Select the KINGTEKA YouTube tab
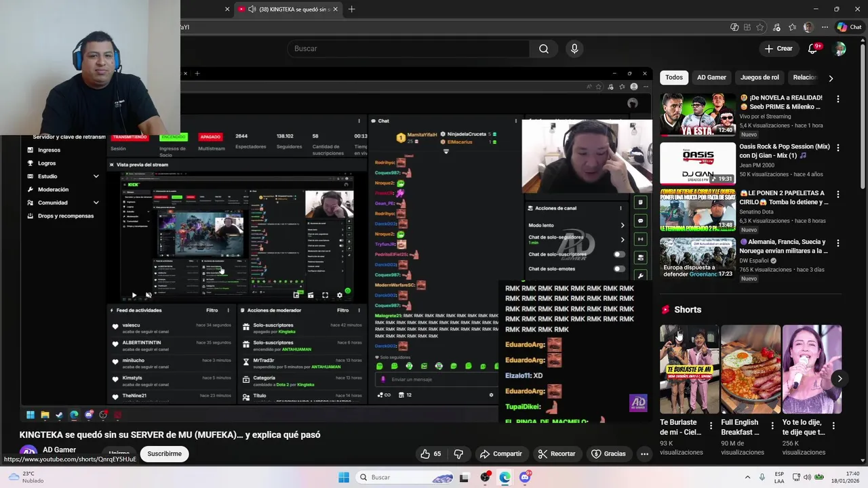This screenshot has width=868, height=488. (288, 9)
